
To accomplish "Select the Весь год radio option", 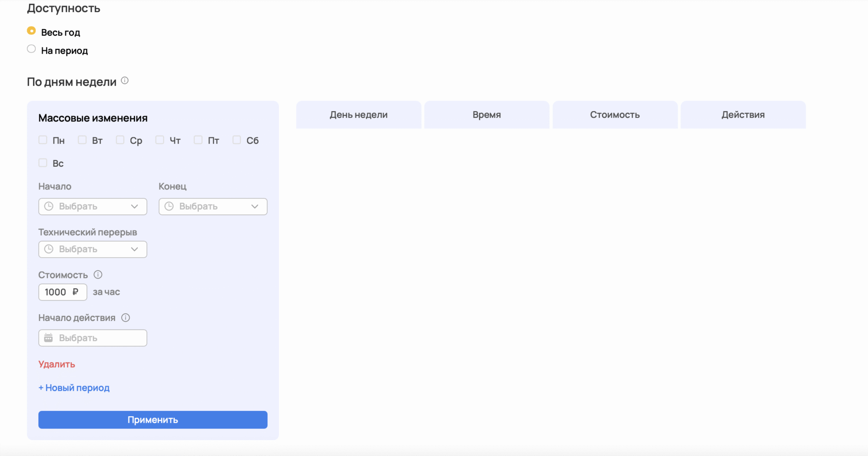I will coord(31,31).
